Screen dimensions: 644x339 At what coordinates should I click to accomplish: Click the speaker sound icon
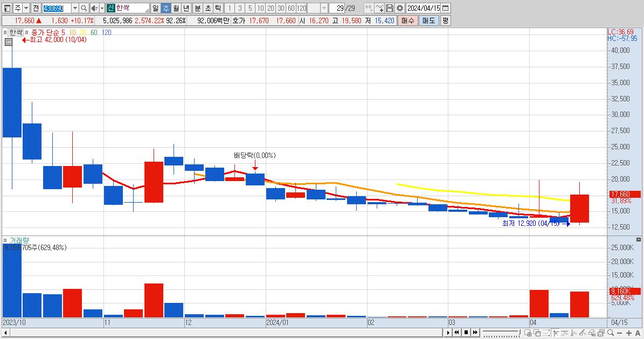point(94,8)
